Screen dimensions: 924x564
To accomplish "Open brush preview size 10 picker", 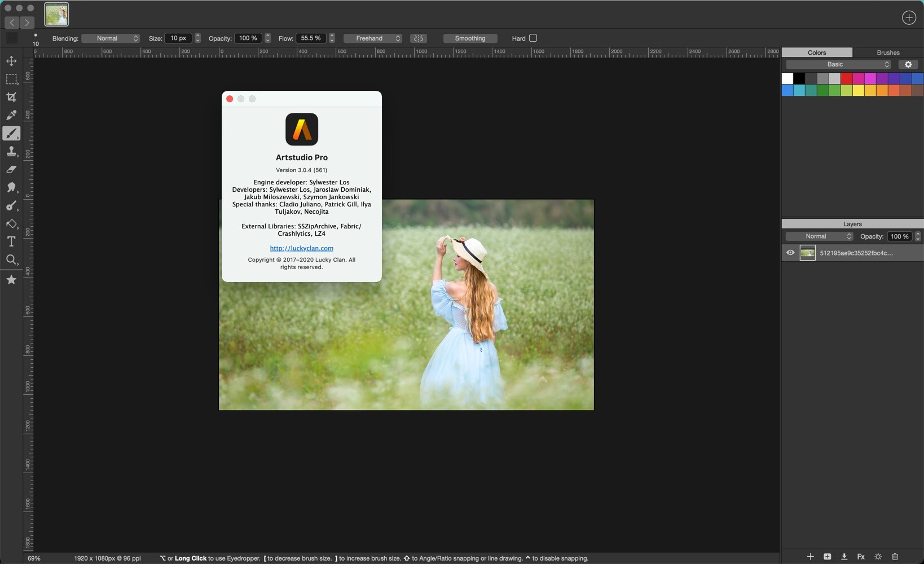I will click(36, 39).
